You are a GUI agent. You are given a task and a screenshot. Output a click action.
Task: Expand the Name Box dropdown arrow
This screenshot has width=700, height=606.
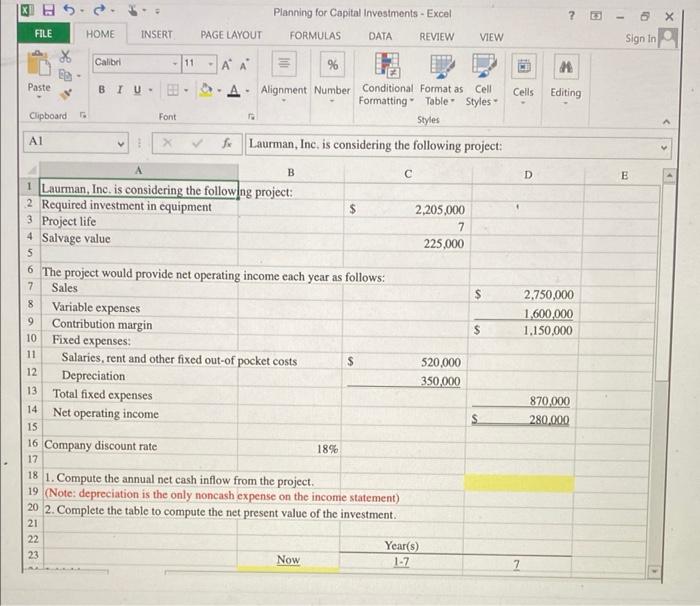[120, 143]
